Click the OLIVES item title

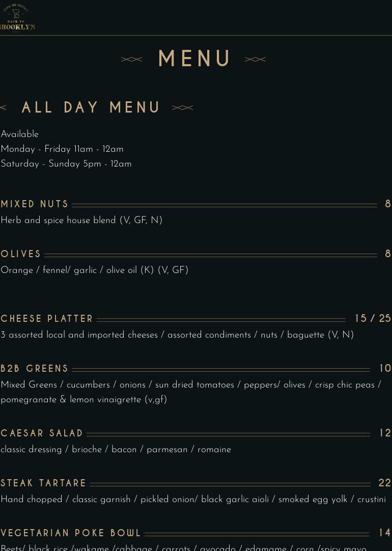21,254
